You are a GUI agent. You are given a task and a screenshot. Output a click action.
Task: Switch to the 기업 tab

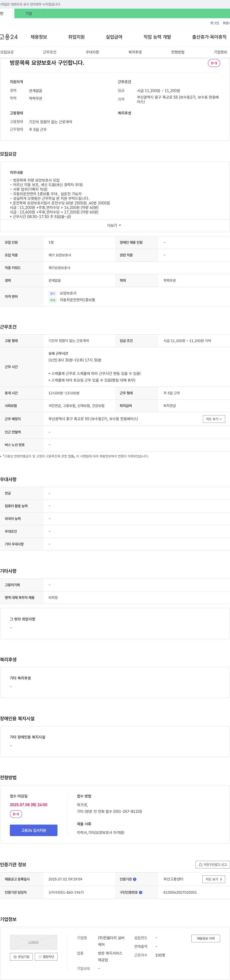tap(29, 13)
